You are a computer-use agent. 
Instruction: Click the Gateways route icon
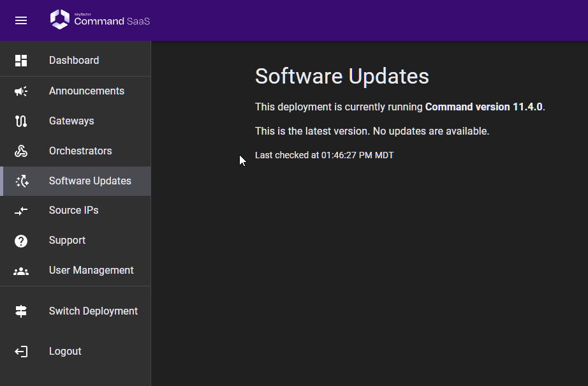tap(21, 121)
